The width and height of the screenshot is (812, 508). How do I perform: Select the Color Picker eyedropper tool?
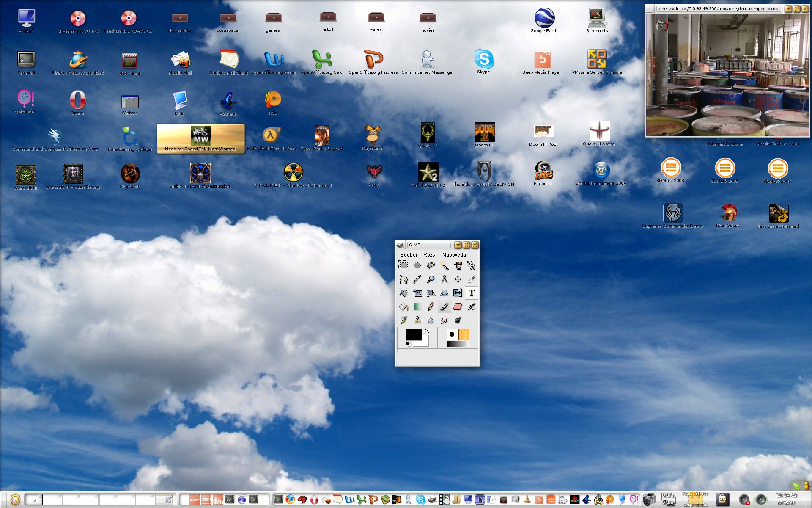(x=417, y=279)
